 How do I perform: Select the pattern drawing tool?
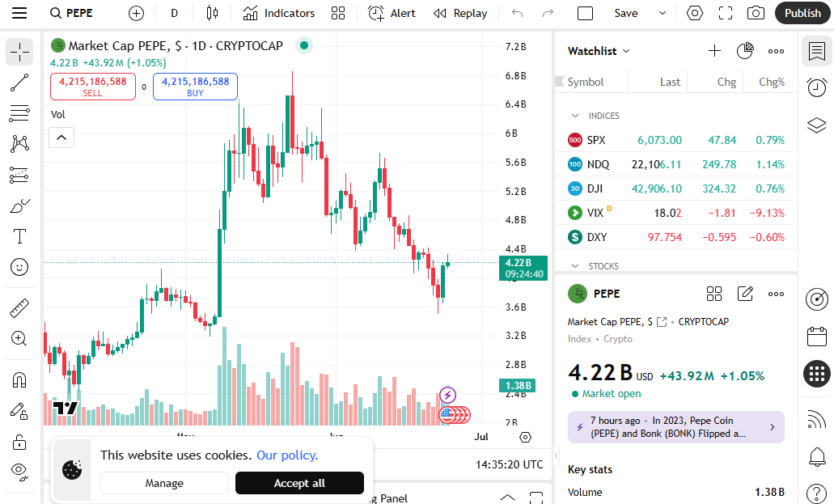pyautogui.click(x=19, y=144)
